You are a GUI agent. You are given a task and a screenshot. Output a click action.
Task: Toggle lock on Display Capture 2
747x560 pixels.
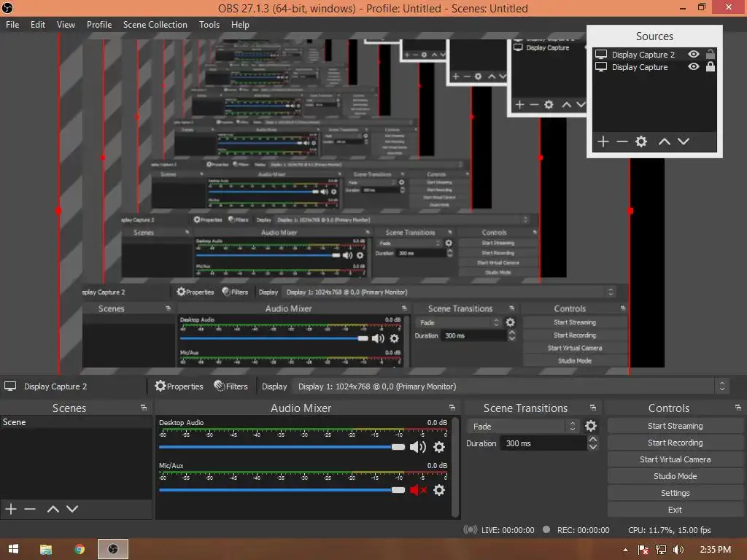tap(711, 54)
